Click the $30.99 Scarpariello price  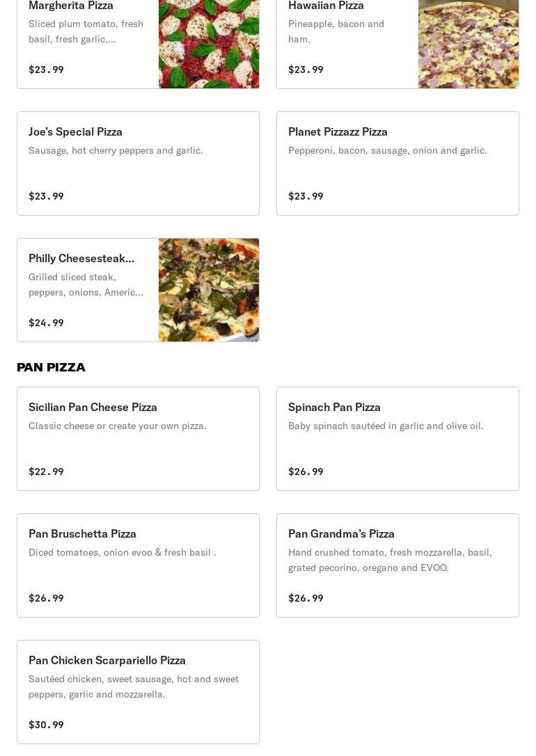[x=46, y=725]
